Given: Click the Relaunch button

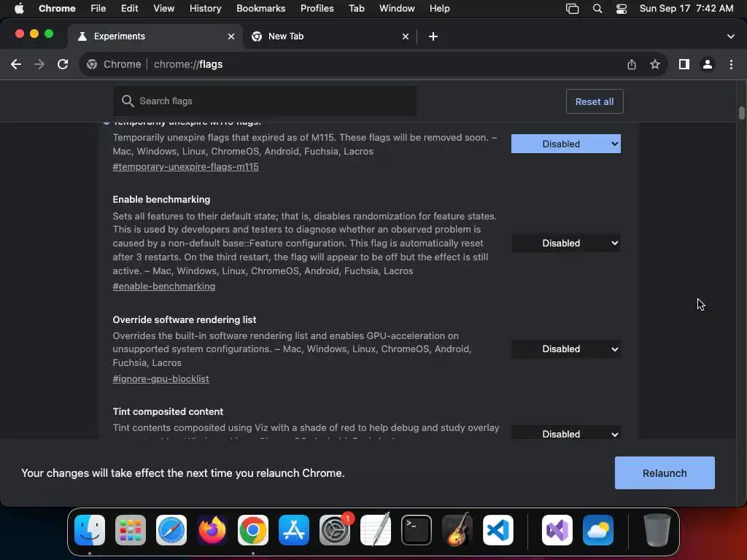Looking at the screenshot, I should point(665,472).
